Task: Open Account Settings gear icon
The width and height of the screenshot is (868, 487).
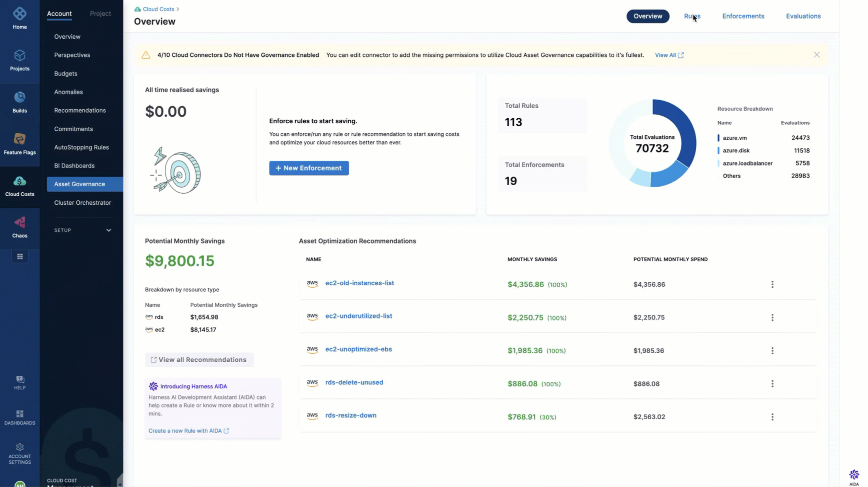Action: coord(20,448)
